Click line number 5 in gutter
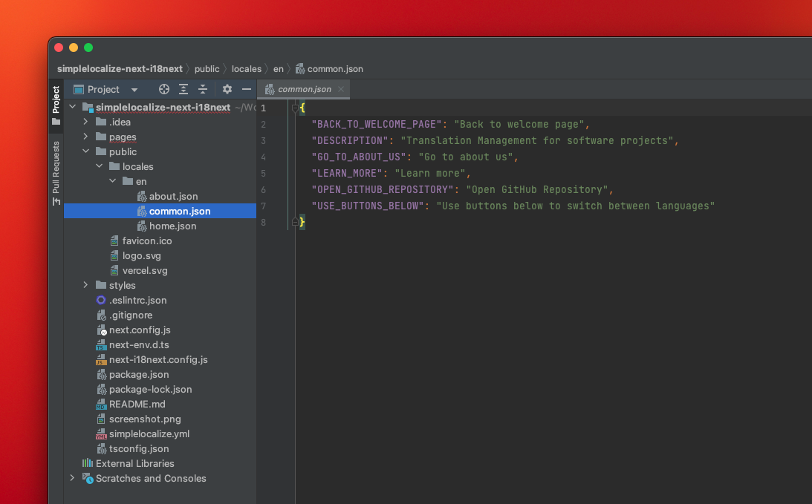812x504 pixels. point(264,174)
